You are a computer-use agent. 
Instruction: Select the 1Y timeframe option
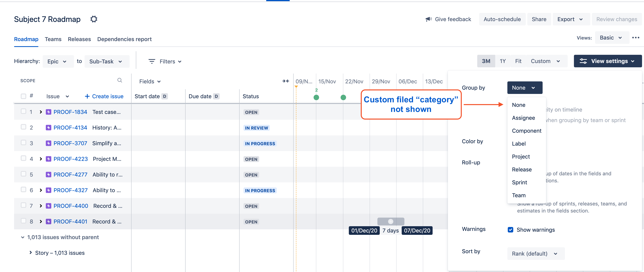(502, 61)
